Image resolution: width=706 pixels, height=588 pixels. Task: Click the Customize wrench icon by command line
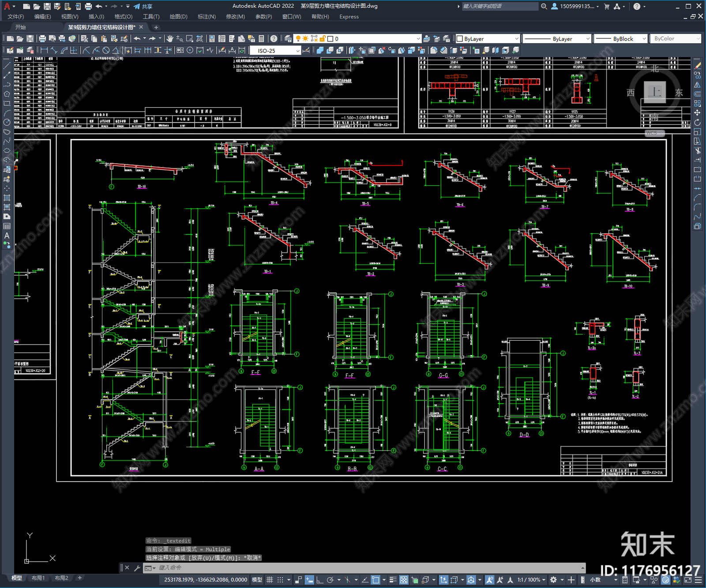click(137, 568)
